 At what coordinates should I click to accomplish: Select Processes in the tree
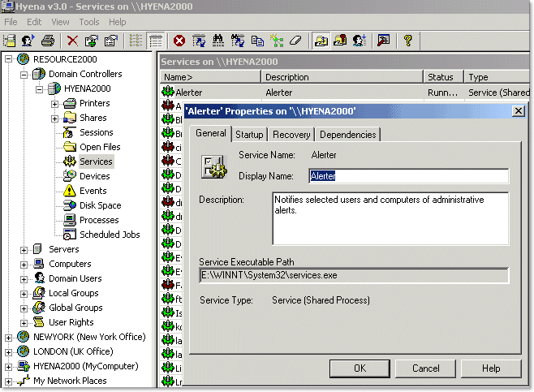point(99,220)
